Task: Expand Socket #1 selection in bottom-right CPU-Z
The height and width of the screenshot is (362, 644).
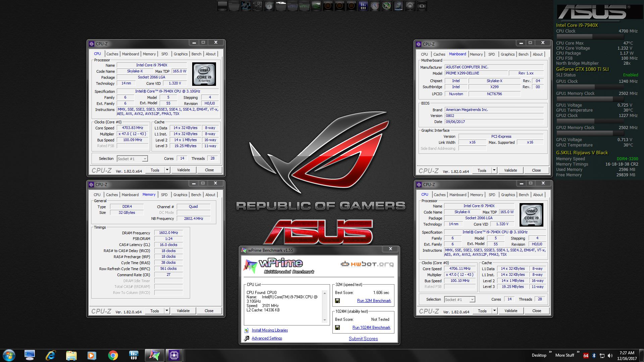Action: point(472,300)
